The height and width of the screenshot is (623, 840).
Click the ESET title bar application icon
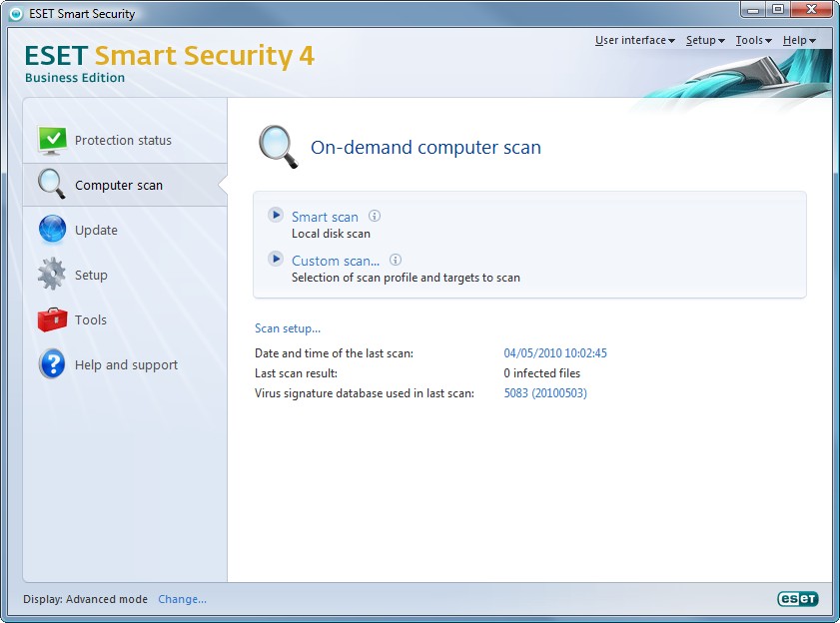[x=16, y=14]
